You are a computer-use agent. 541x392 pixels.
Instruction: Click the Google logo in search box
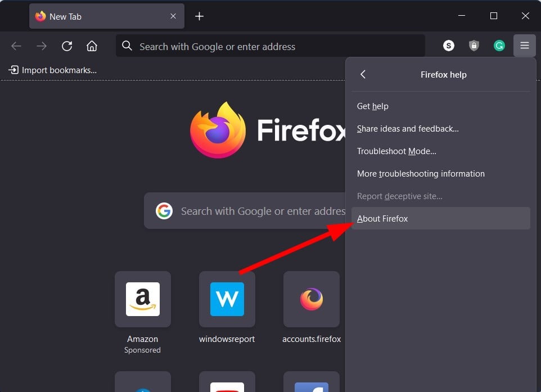pos(164,211)
